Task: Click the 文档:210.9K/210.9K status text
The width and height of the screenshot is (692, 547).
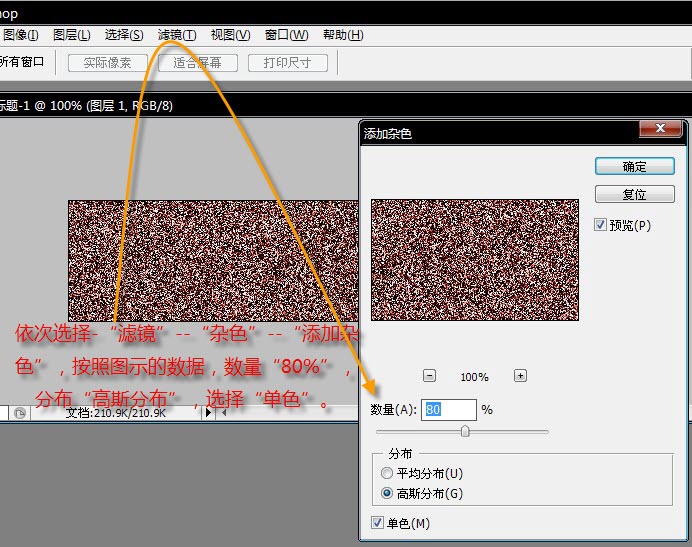Action: tap(116, 413)
